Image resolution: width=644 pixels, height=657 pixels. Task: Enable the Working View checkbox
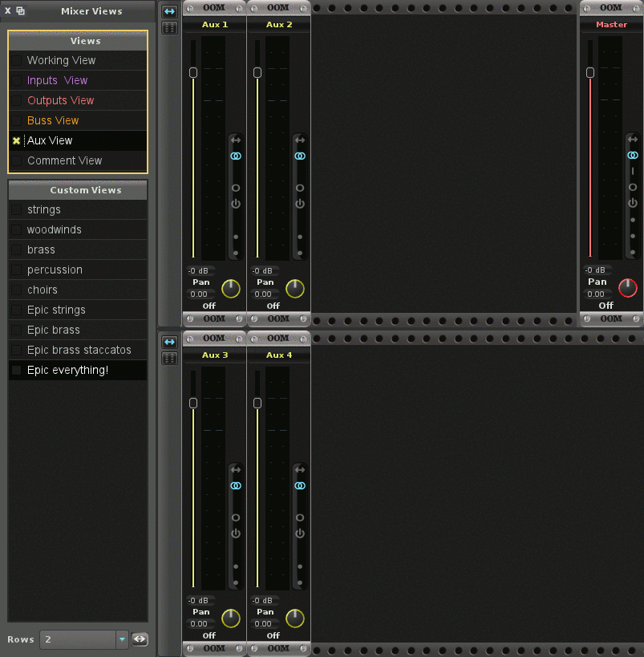16,60
